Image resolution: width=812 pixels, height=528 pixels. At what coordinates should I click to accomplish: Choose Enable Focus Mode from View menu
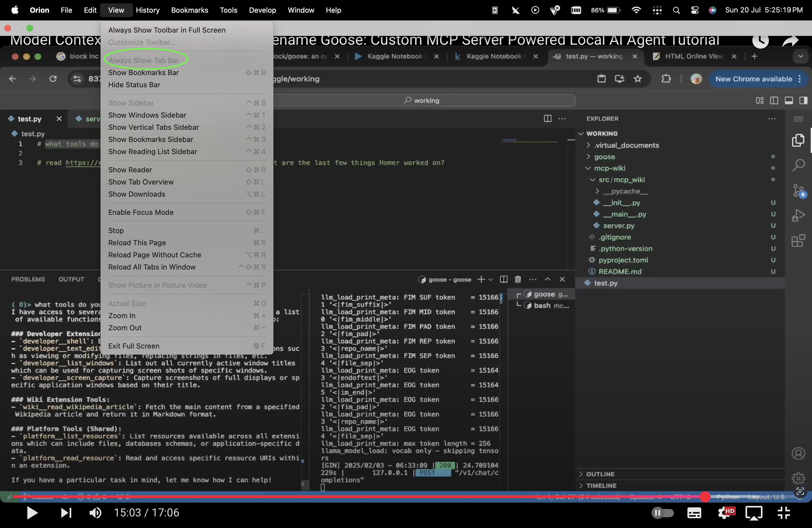click(x=141, y=212)
